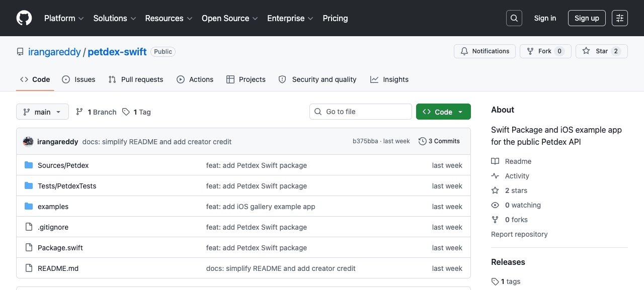Click the tag icon next to 1 tags

point(495,281)
